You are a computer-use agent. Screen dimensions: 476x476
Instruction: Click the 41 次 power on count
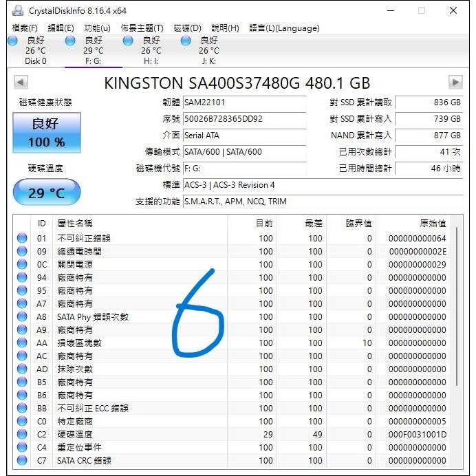pyautogui.click(x=429, y=151)
